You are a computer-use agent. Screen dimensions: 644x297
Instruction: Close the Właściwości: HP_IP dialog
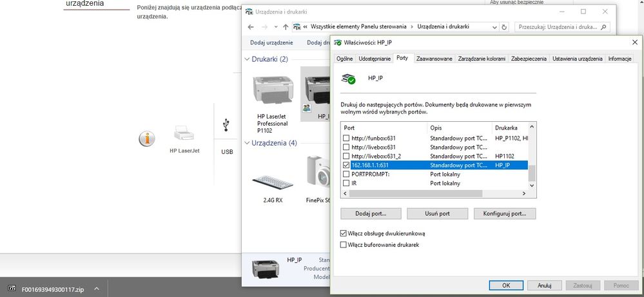[634, 43]
